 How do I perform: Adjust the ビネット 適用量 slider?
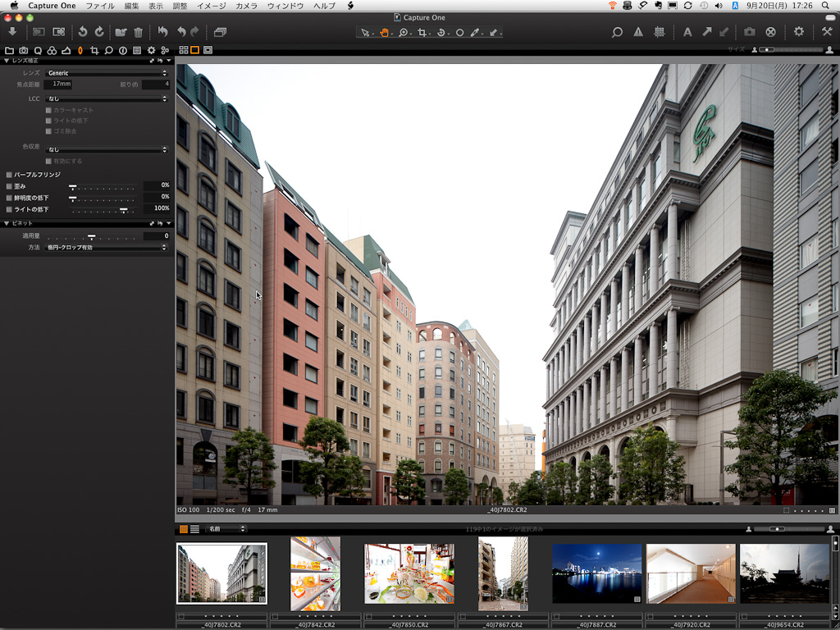pyautogui.click(x=92, y=236)
